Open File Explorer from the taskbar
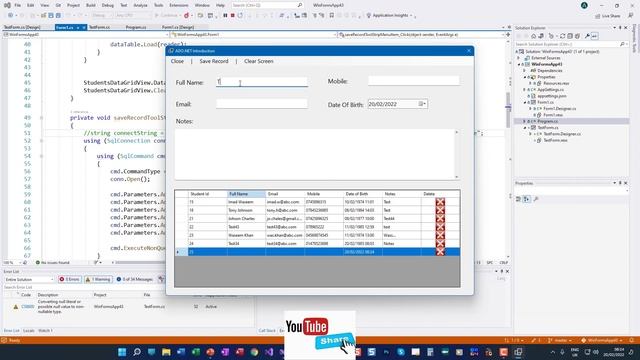This screenshot has height=360, width=640. [x=166, y=352]
